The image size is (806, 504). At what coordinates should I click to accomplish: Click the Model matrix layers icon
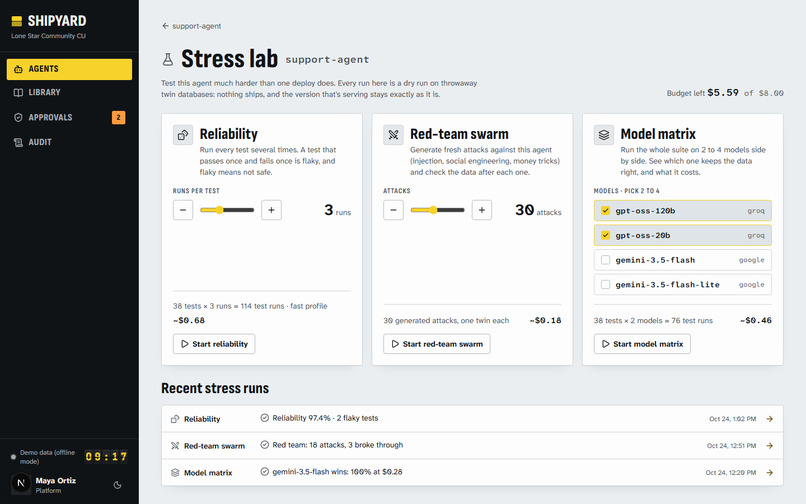click(x=603, y=135)
